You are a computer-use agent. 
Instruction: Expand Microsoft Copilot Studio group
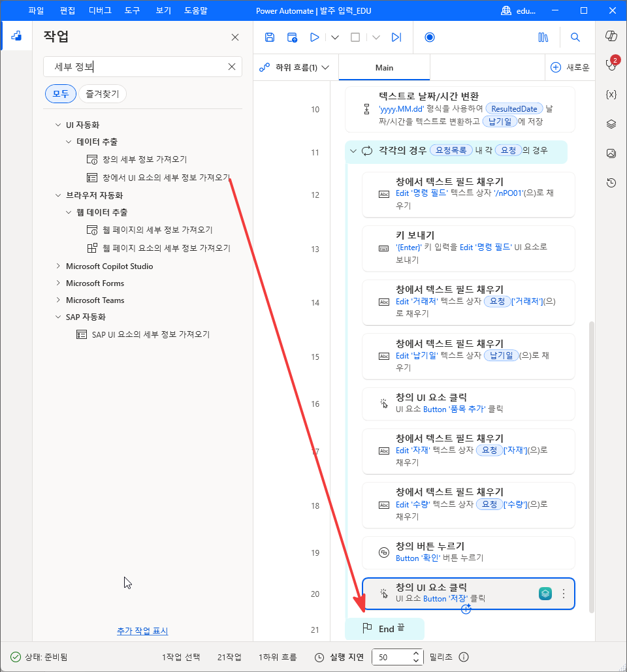58,266
